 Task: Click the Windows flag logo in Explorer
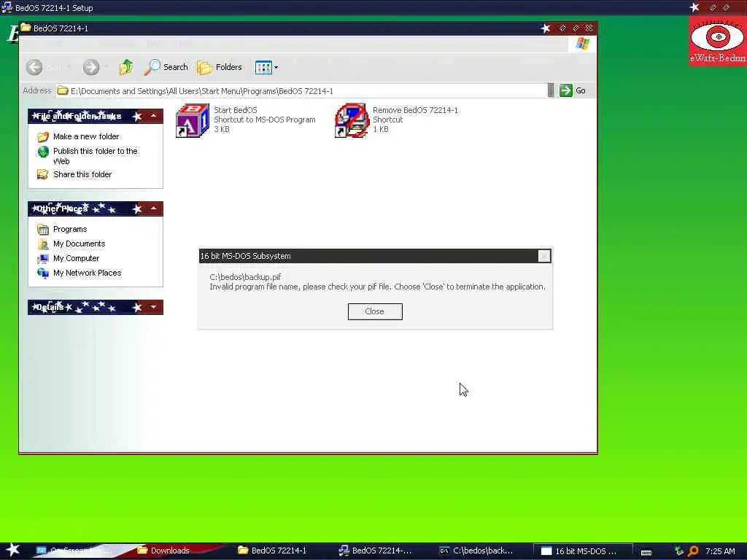coord(582,44)
